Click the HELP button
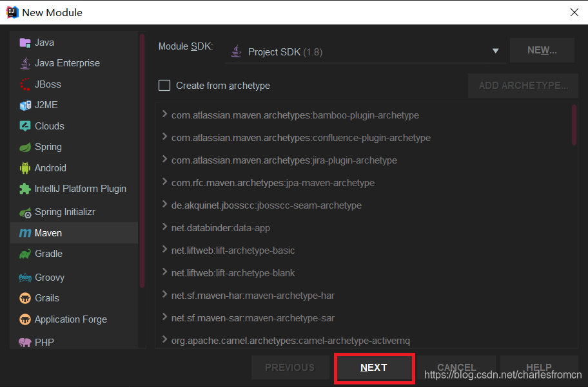588x387 pixels. click(539, 368)
